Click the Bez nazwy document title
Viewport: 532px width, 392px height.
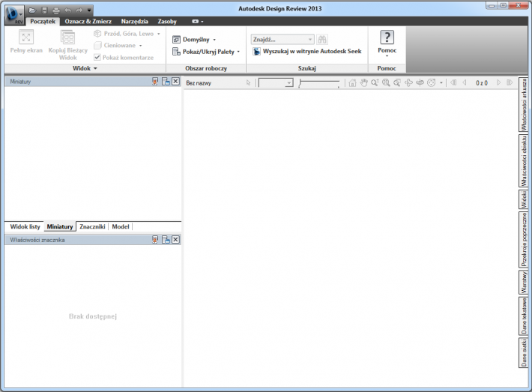point(199,82)
